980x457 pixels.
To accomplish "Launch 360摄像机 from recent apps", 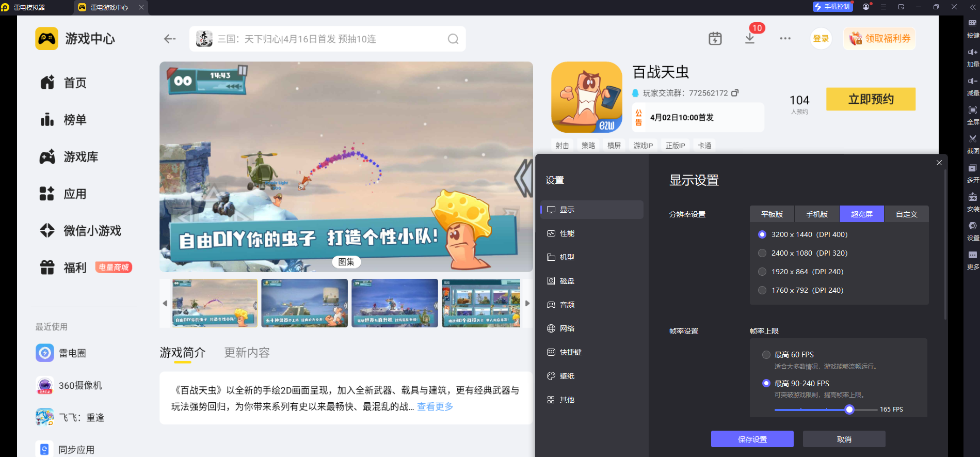I will [x=69, y=385].
